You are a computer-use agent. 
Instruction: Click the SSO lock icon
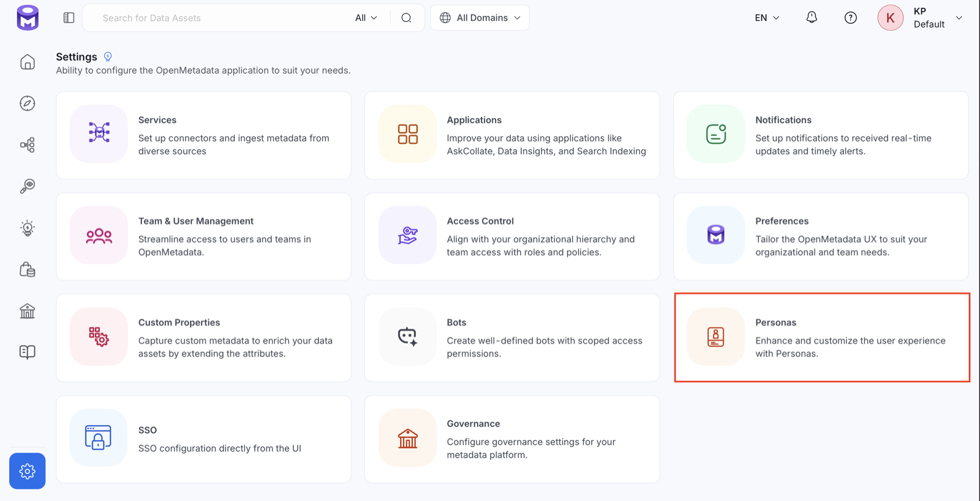click(x=99, y=437)
